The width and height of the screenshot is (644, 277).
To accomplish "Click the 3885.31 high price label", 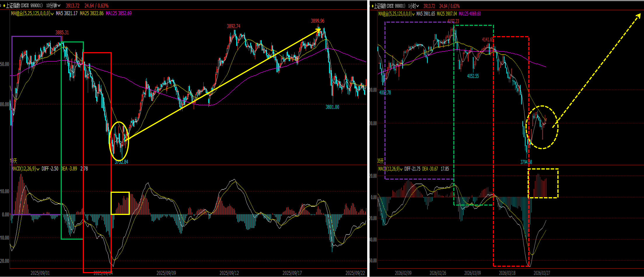I will 62,33.
